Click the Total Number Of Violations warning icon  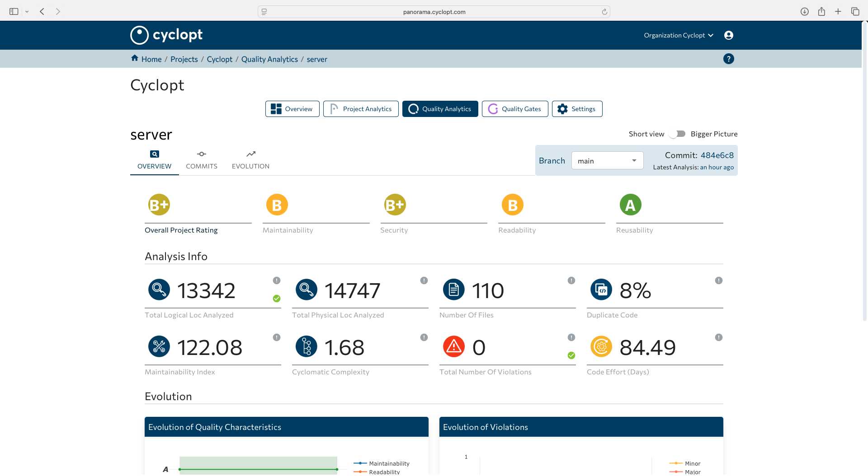(454, 346)
